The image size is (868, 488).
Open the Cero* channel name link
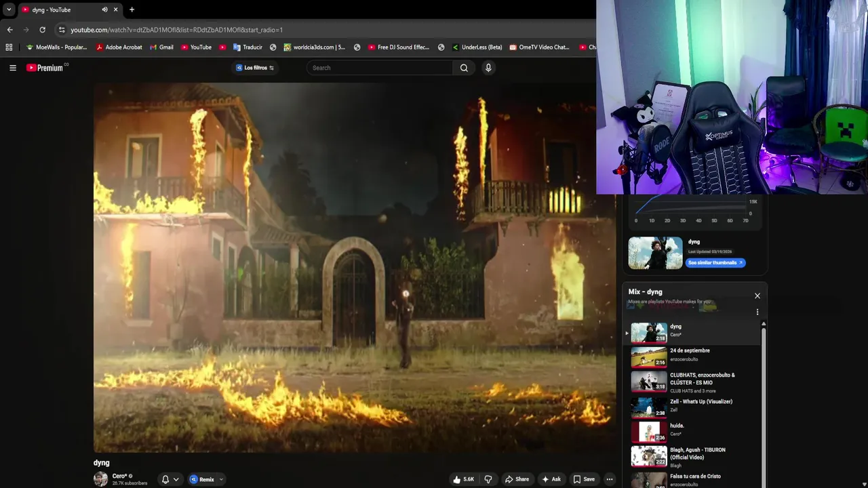(119, 476)
